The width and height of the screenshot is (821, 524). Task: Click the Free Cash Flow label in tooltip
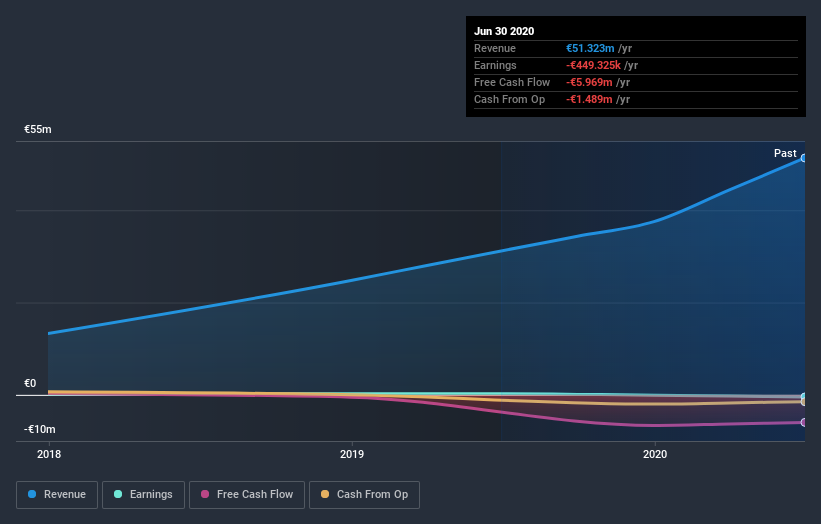(x=512, y=82)
